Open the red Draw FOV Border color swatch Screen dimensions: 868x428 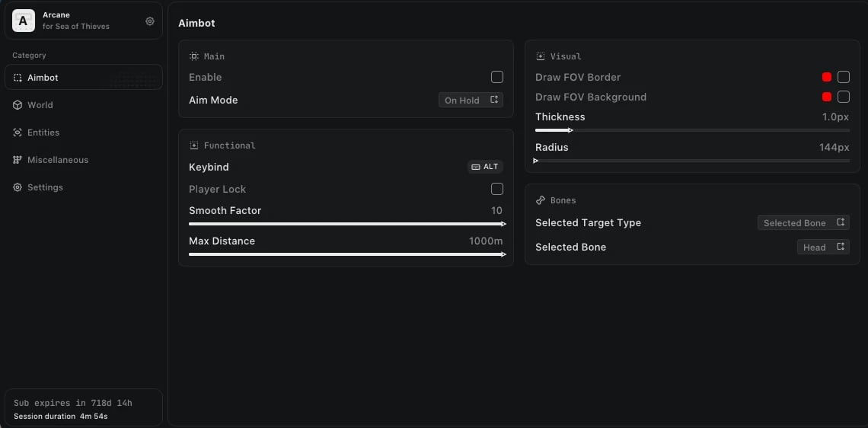[x=827, y=77]
